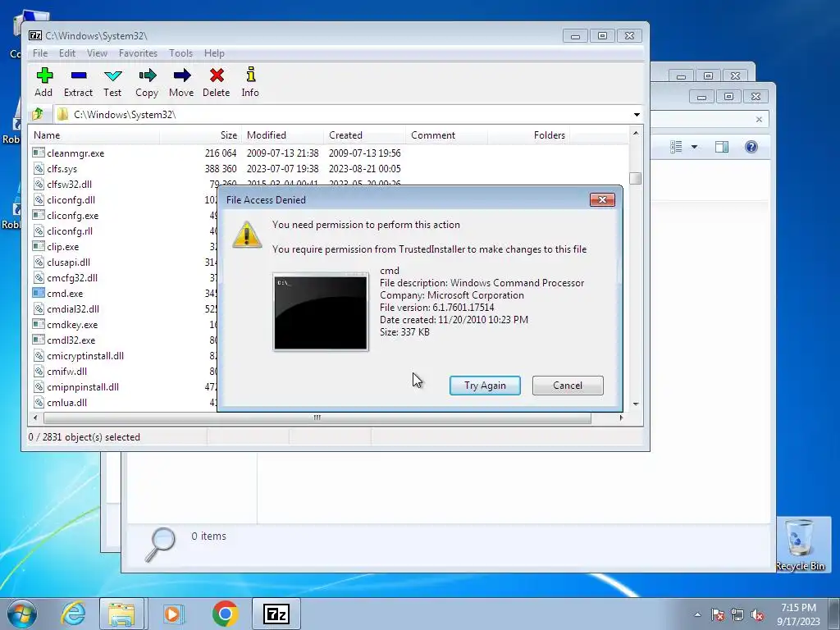Open the View menu
This screenshot has height=630, width=840.
[97, 53]
